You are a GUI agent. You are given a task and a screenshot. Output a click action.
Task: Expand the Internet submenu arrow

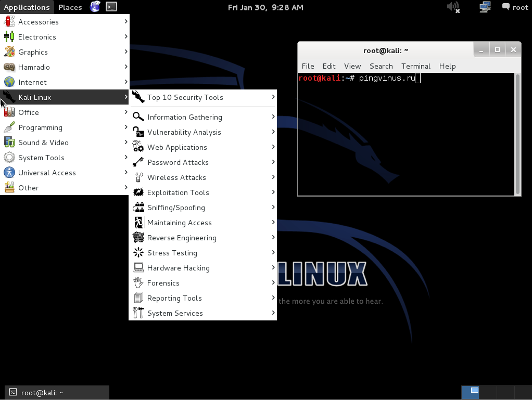click(126, 82)
